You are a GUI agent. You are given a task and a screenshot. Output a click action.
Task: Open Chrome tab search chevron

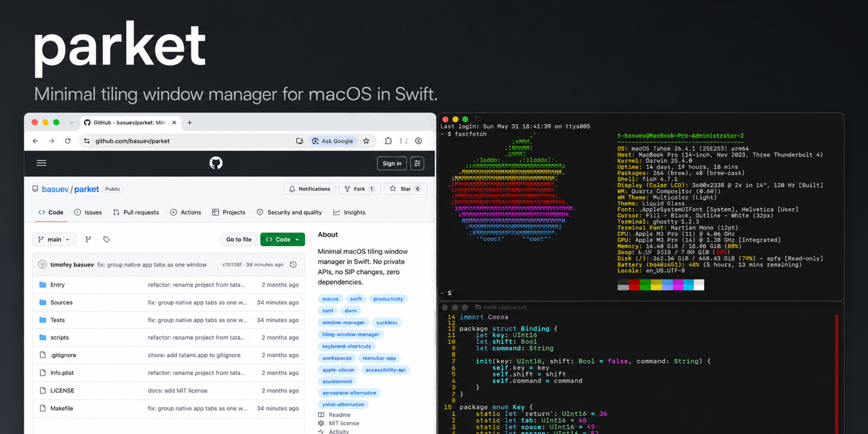(72, 123)
